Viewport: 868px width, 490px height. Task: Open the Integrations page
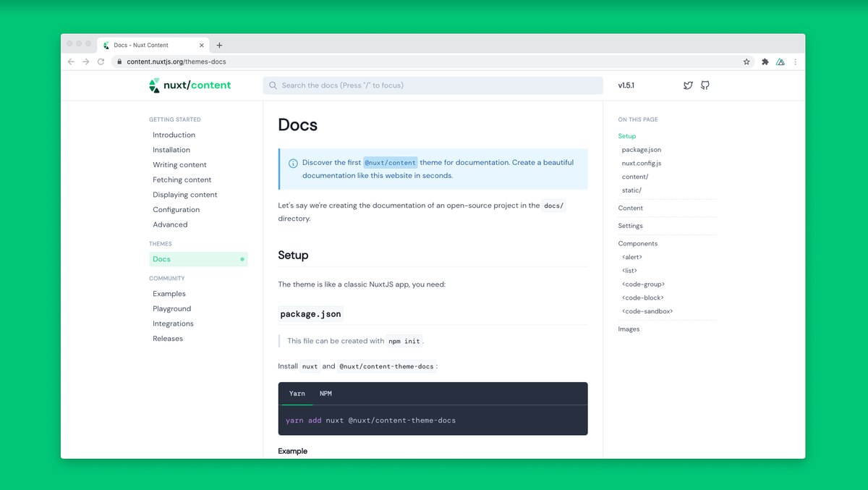point(173,324)
